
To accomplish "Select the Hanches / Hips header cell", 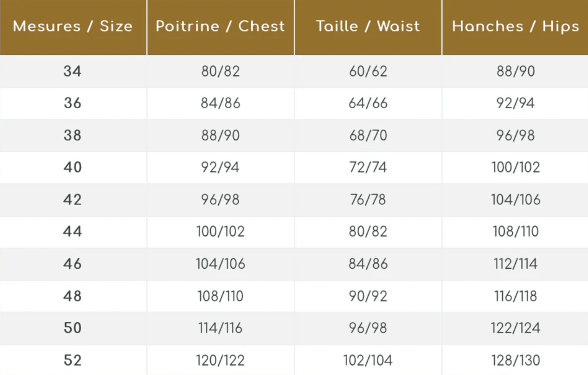I will pyautogui.click(x=515, y=26).
